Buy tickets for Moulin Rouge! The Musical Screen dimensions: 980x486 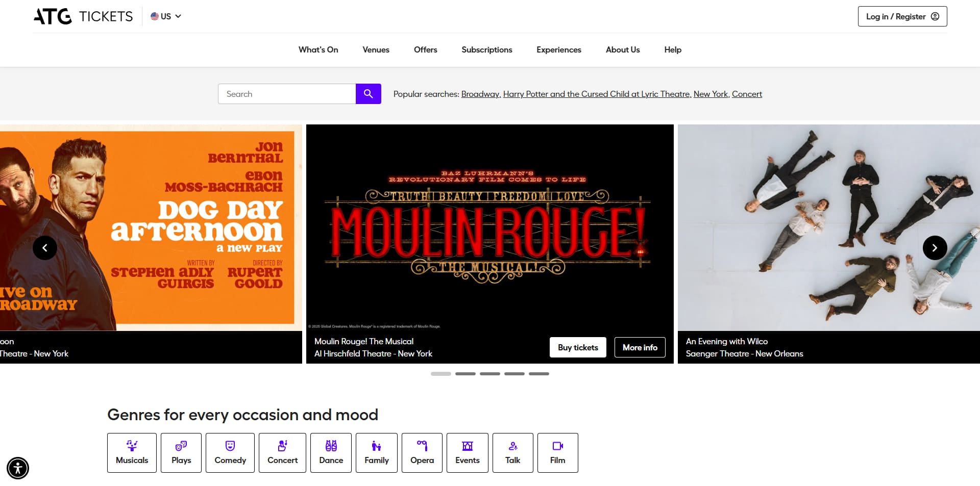pyautogui.click(x=578, y=347)
